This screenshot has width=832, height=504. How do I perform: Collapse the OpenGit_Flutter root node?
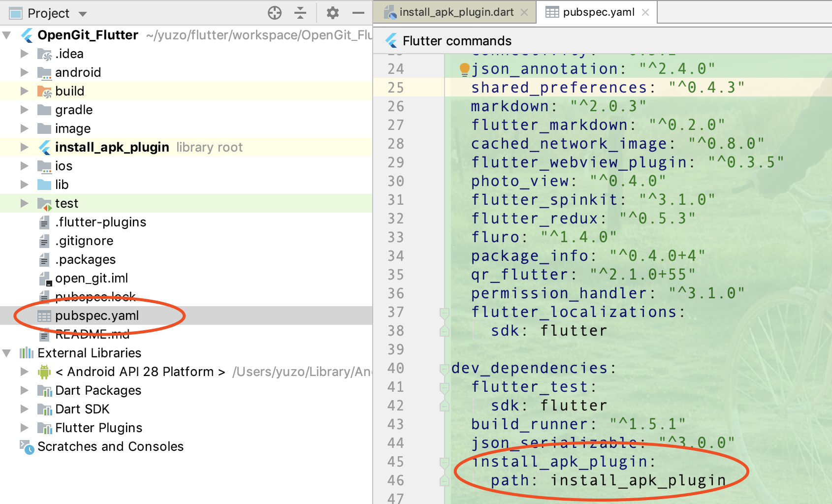point(7,35)
